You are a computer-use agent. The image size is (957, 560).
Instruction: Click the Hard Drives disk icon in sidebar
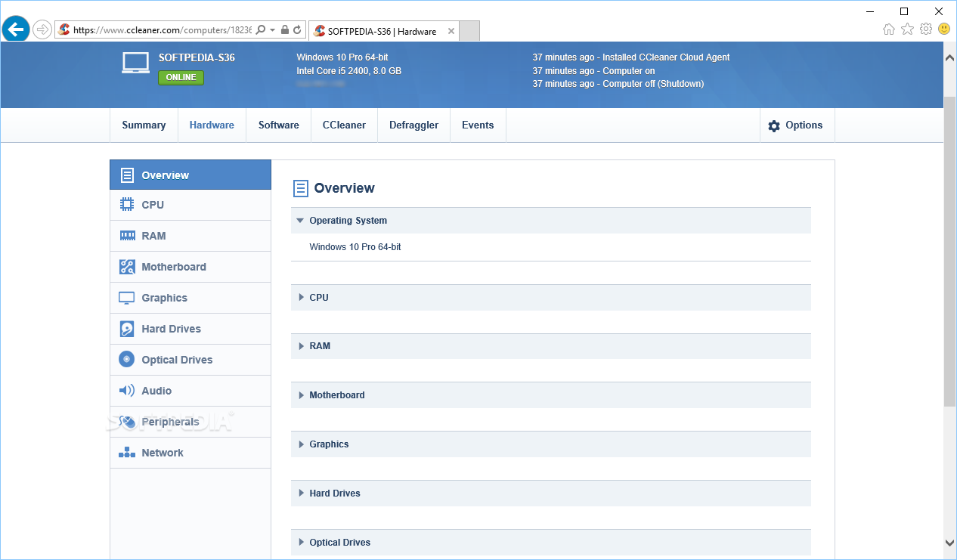click(x=127, y=329)
